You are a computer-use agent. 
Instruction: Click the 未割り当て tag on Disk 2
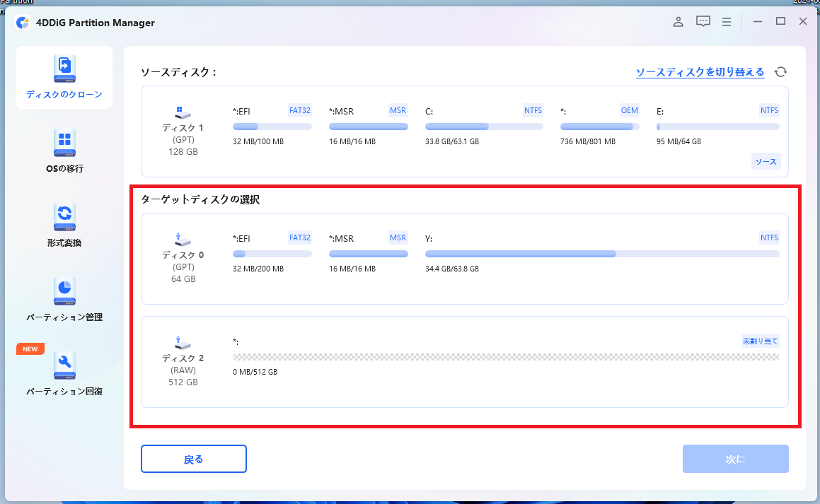761,341
